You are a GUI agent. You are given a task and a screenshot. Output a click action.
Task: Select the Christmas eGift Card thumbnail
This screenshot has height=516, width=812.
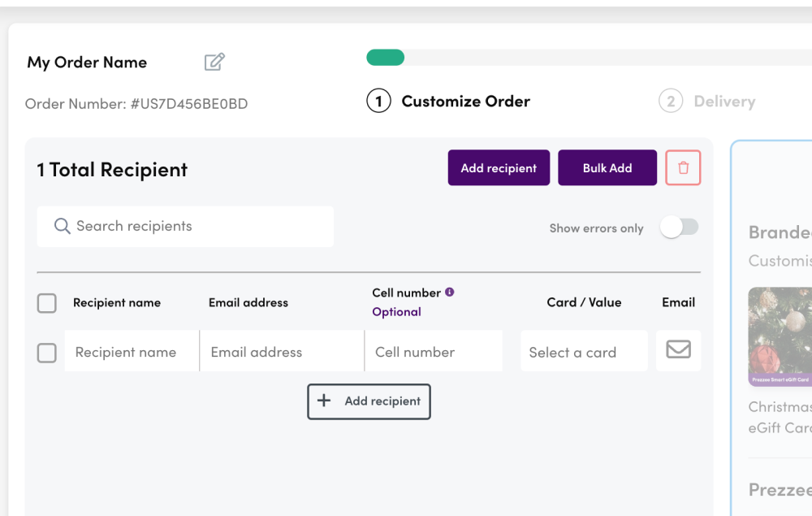[x=782, y=336]
